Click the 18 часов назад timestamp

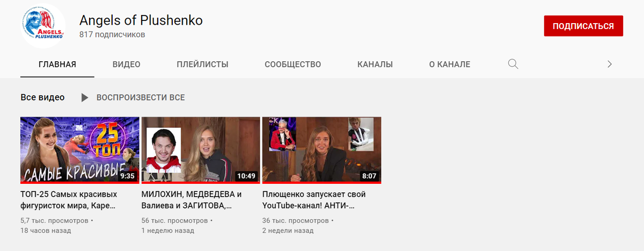point(46,231)
